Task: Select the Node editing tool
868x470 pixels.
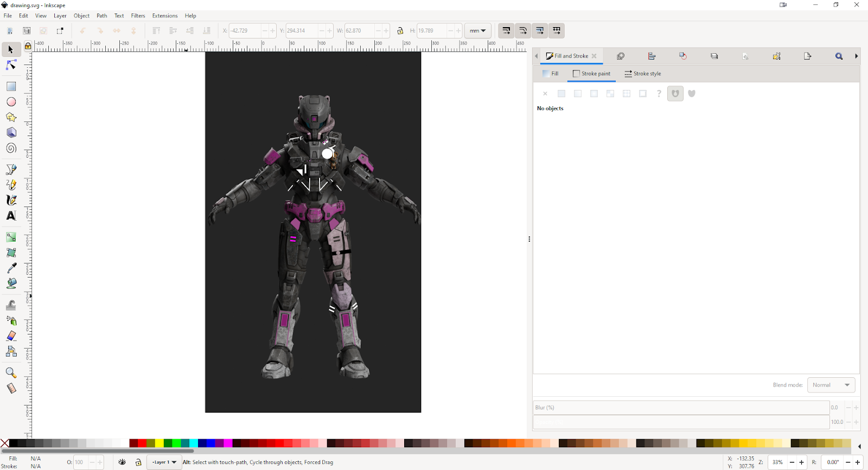Action: pyautogui.click(x=11, y=65)
